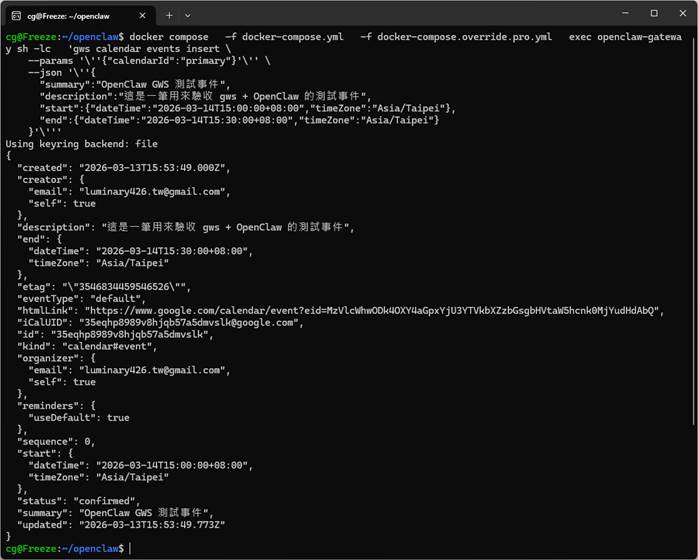This screenshot has height=560, width=698.
Task: Close the Windows Terminal window
Action: [683, 14]
